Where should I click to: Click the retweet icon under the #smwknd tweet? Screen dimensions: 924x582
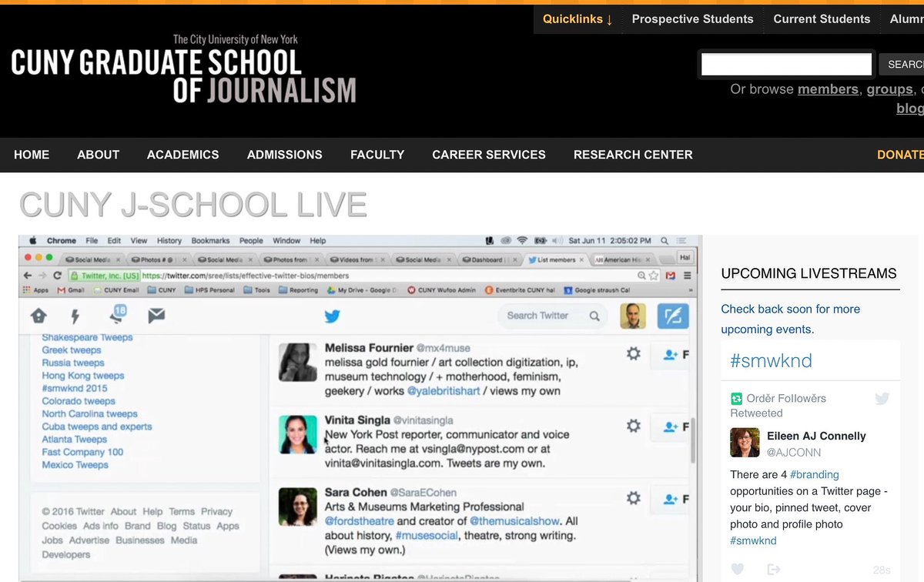773,570
